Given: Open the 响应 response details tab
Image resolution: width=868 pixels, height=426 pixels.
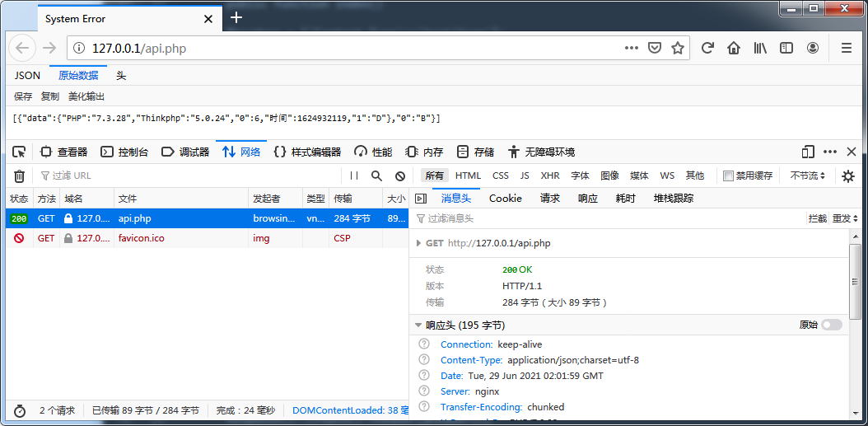Looking at the screenshot, I should [x=588, y=199].
